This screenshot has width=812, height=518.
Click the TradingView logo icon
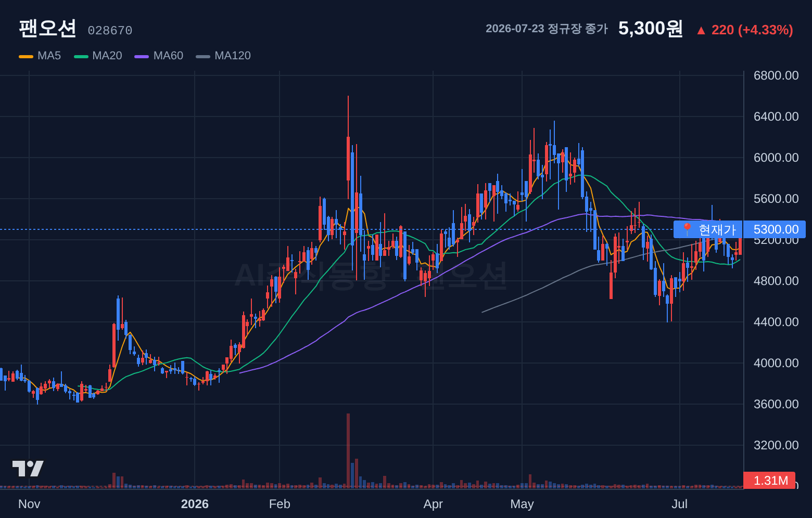click(28, 469)
